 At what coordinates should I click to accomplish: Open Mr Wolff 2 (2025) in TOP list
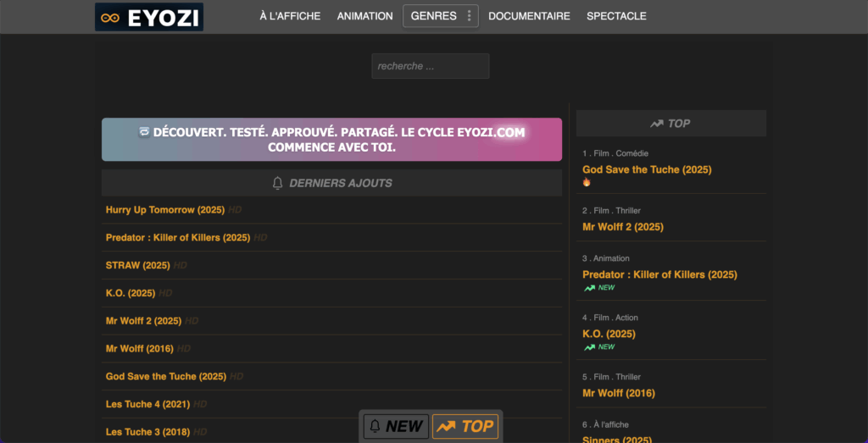coord(622,227)
